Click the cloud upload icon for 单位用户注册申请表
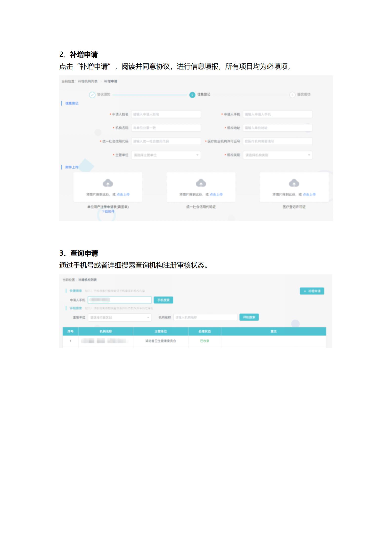The image size is (392, 555). [x=108, y=183]
